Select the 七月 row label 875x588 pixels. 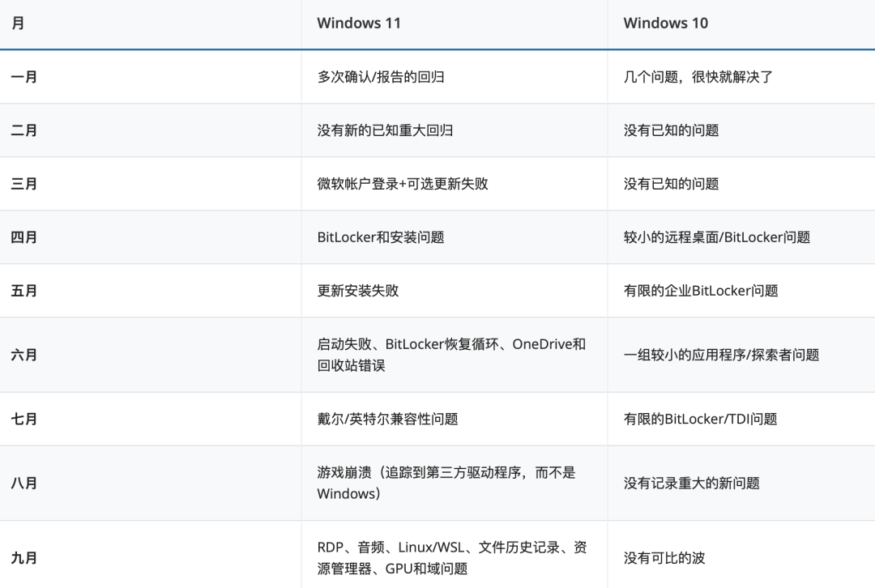coord(24,420)
